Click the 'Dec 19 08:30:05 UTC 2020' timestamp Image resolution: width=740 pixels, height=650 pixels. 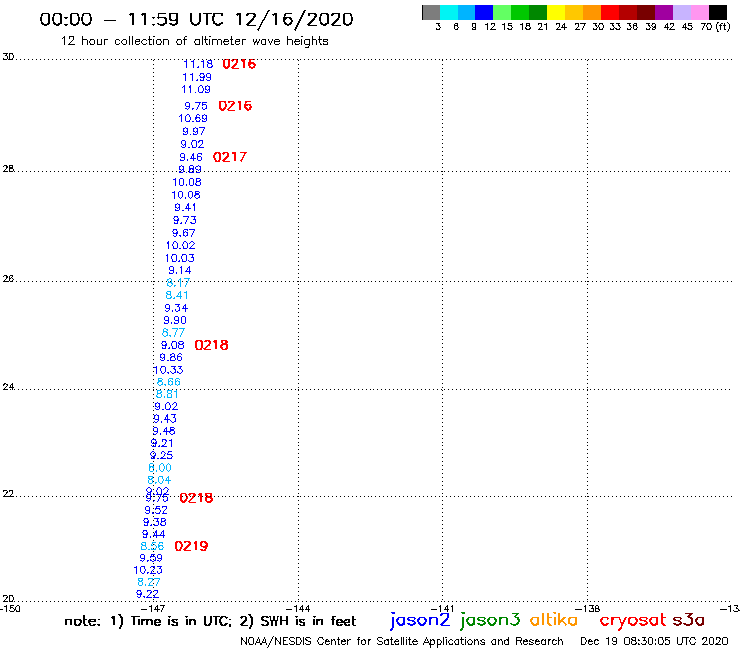(654, 641)
